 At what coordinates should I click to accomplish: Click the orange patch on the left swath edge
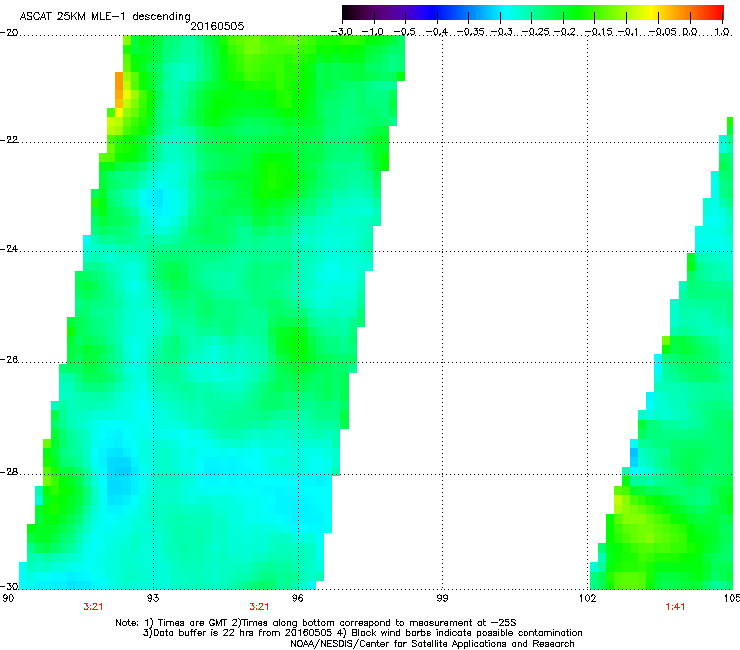[x=119, y=90]
